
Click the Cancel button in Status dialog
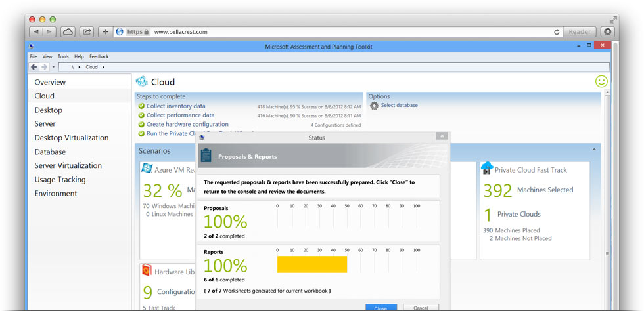[x=421, y=308]
